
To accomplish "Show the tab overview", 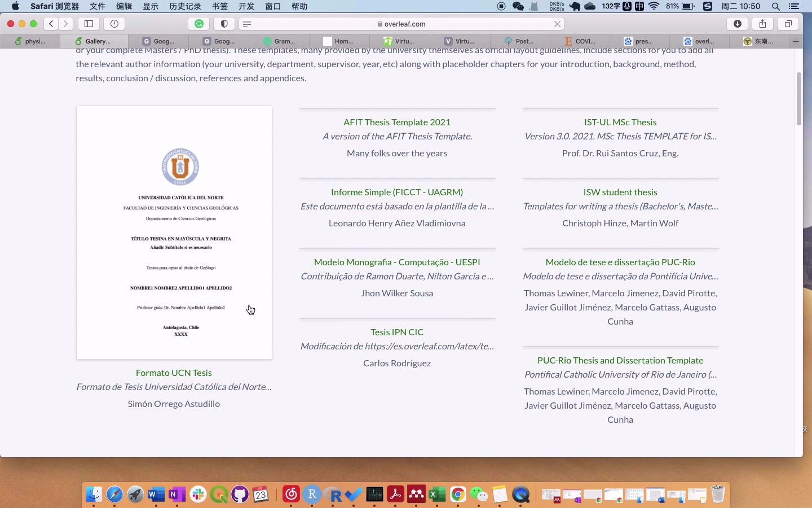I will [x=788, y=24].
